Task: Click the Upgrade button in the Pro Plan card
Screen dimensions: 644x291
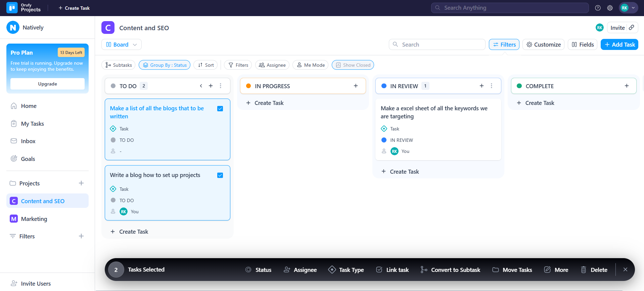Action: [x=47, y=84]
